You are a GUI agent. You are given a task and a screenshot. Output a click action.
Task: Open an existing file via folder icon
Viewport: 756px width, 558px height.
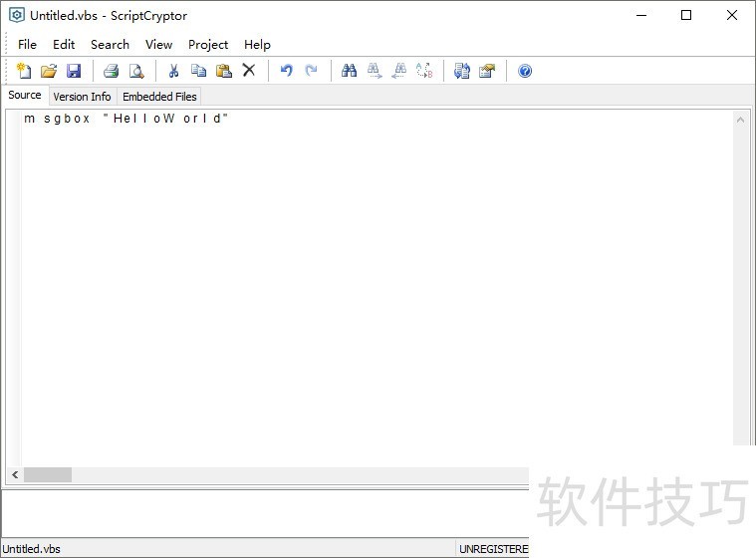(49, 71)
